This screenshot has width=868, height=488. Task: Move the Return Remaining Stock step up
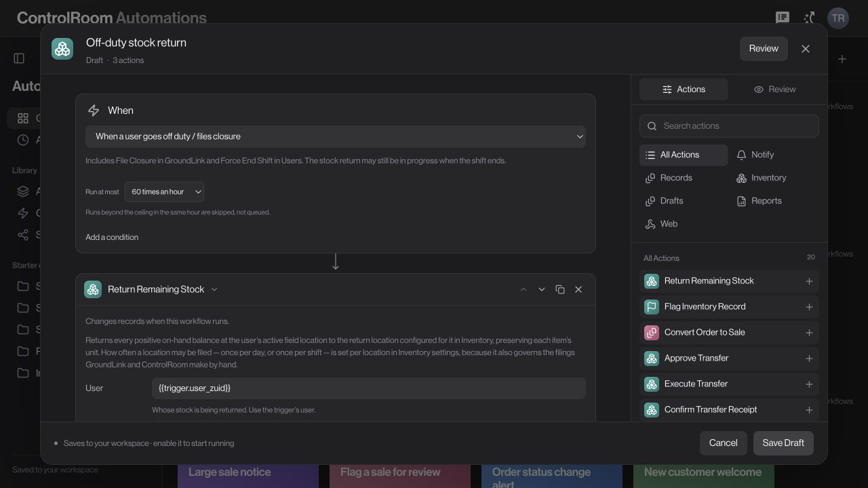point(524,289)
